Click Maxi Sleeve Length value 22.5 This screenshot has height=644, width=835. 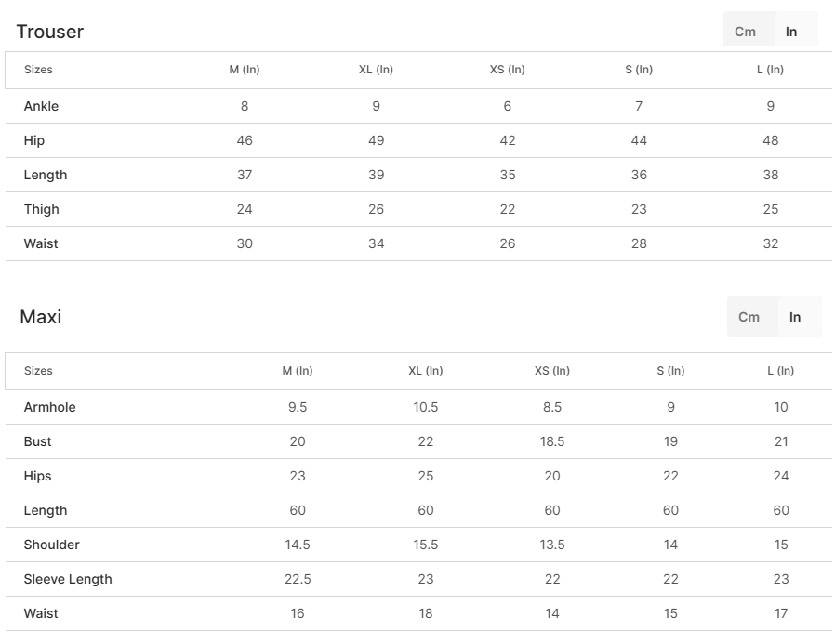click(x=298, y=579)
